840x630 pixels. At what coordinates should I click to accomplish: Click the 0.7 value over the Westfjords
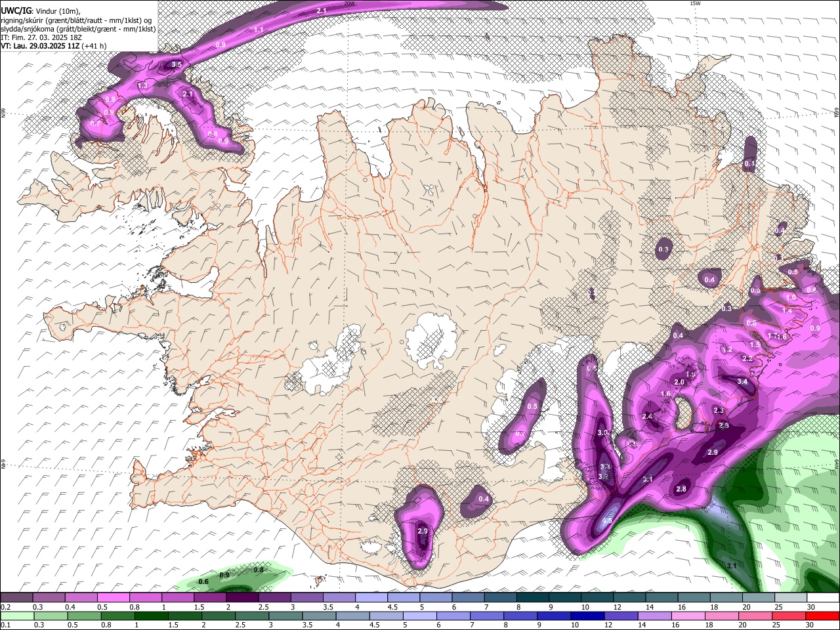(x=96, y=123)
